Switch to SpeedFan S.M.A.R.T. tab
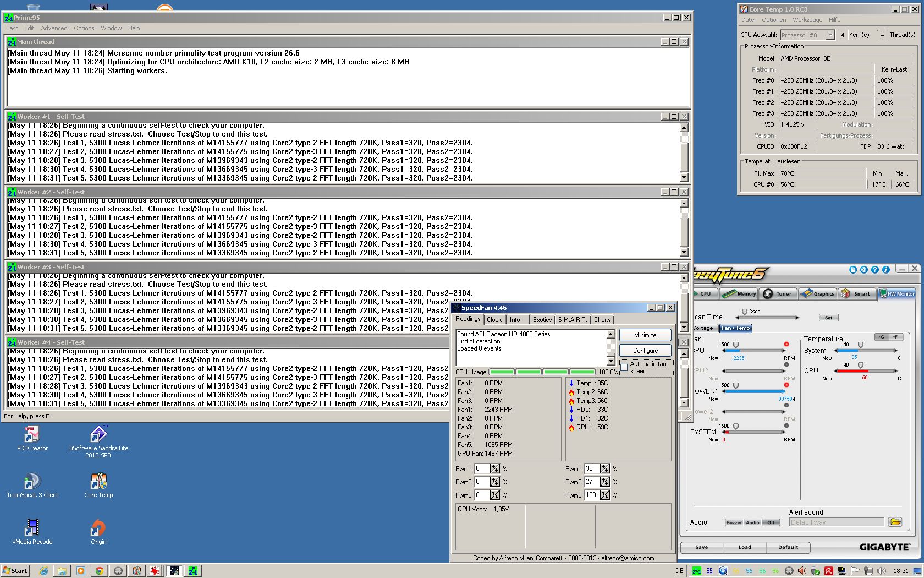The width and height of the screenshot is (924, 578). pos(573,320)
